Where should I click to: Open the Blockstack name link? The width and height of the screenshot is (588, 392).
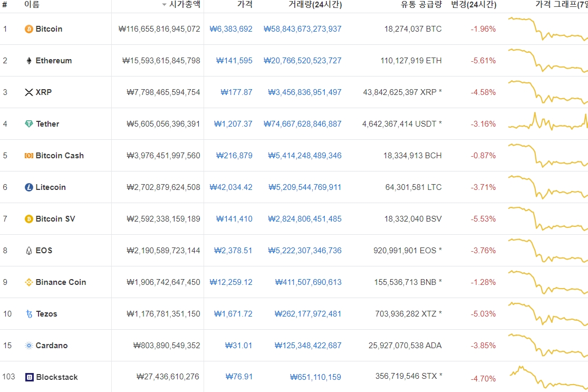(x=57, y=377)
